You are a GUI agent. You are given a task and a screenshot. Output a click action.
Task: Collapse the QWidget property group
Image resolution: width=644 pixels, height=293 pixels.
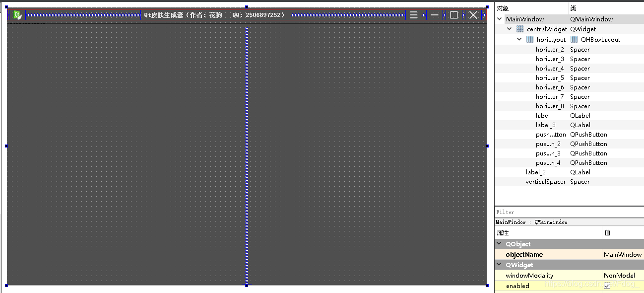[499, 265]
